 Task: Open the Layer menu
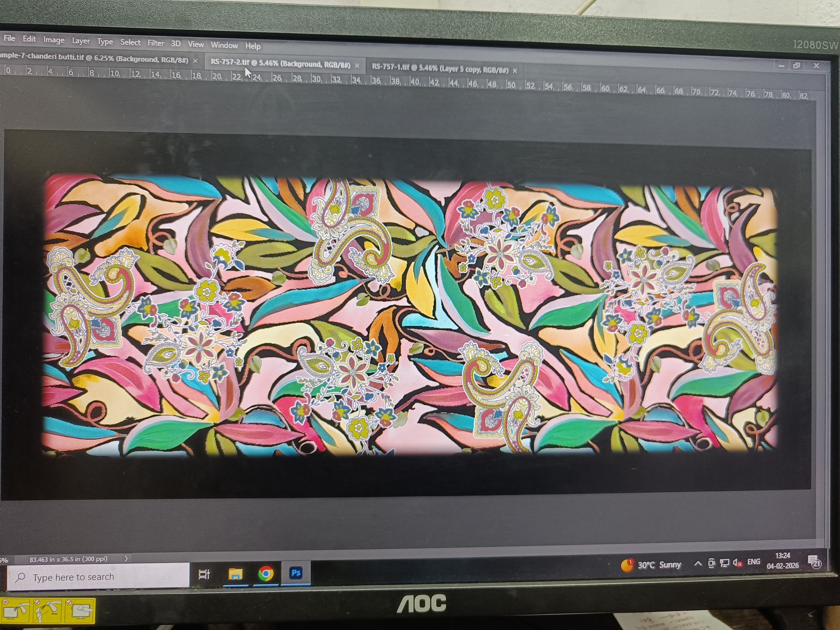(81, 41)
